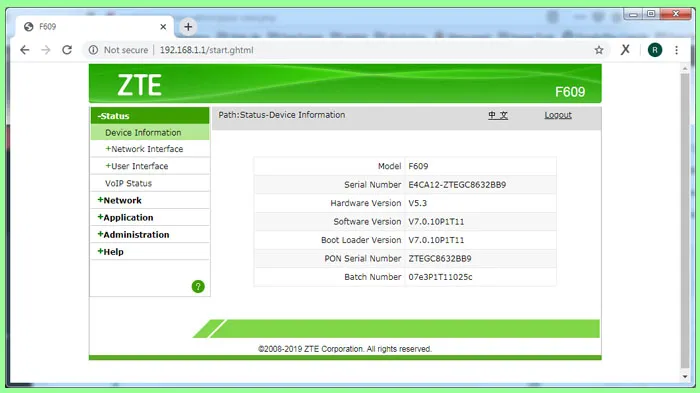The height and width of the screenshot is (393, 700).
Task: Click the page scrollbar down arrow
Action: coord(685,376)
